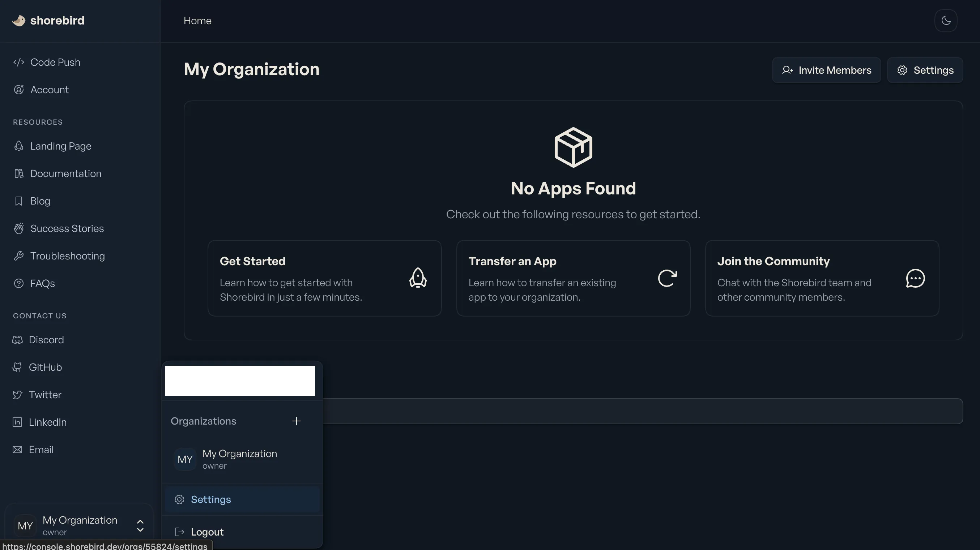Open My Organization switcher at sidebar bottom
The width and height of the screenshot is (980, 550).
(x=79, y=526)
